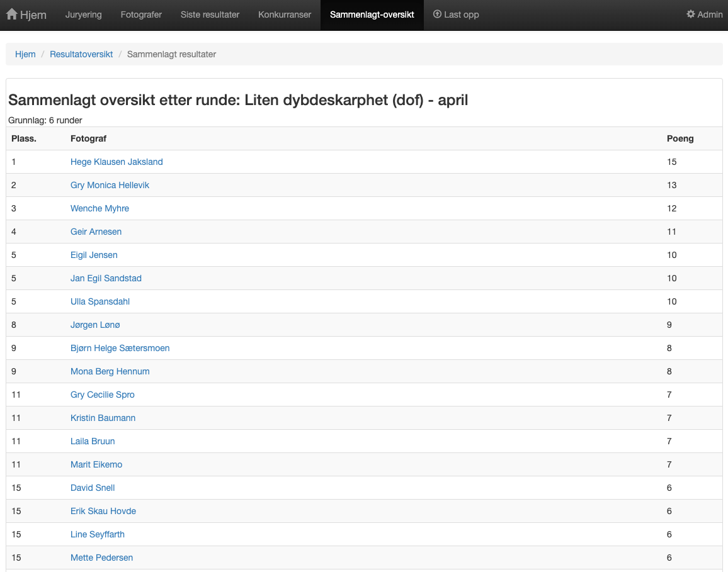Go to Siste resultater in the navbar
This screenshot has width=728, height=572.
[210, 14]
